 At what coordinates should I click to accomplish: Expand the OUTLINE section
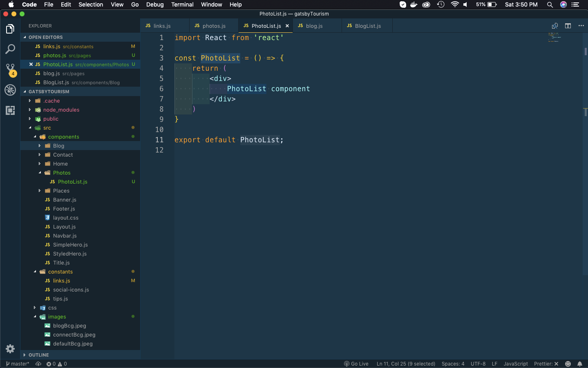tap(38, 355)
